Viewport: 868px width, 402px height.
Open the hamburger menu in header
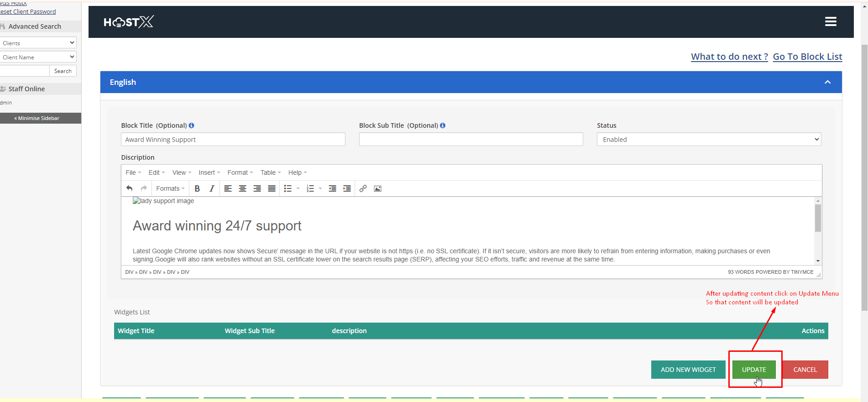(831, 21)
